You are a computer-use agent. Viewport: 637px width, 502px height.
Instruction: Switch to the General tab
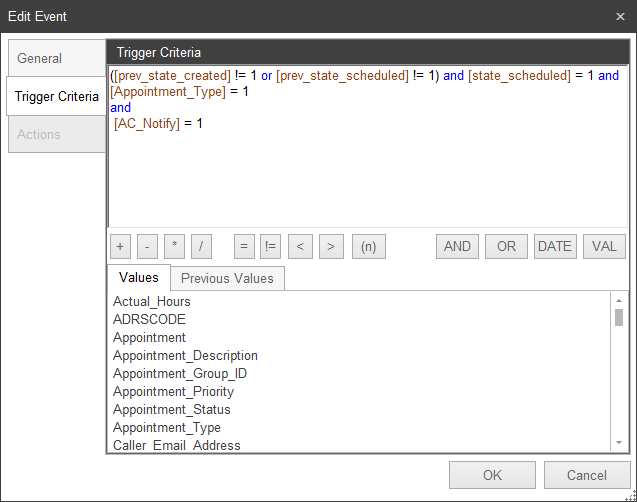point(40,59)
